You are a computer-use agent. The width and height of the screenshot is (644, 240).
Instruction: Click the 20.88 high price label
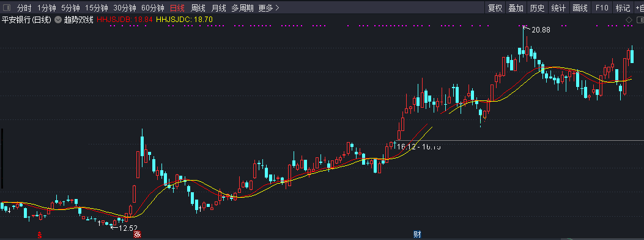pos(541,29)
